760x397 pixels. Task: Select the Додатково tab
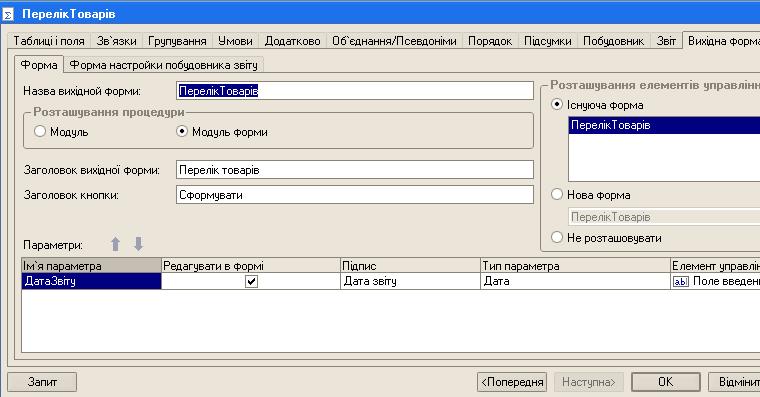click(292, 41)
